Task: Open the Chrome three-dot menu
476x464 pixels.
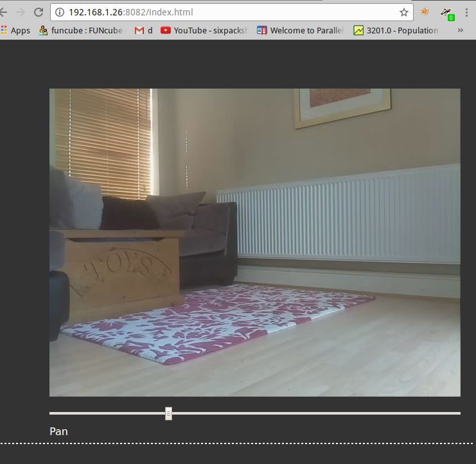Action: click(x=466, y=12)
